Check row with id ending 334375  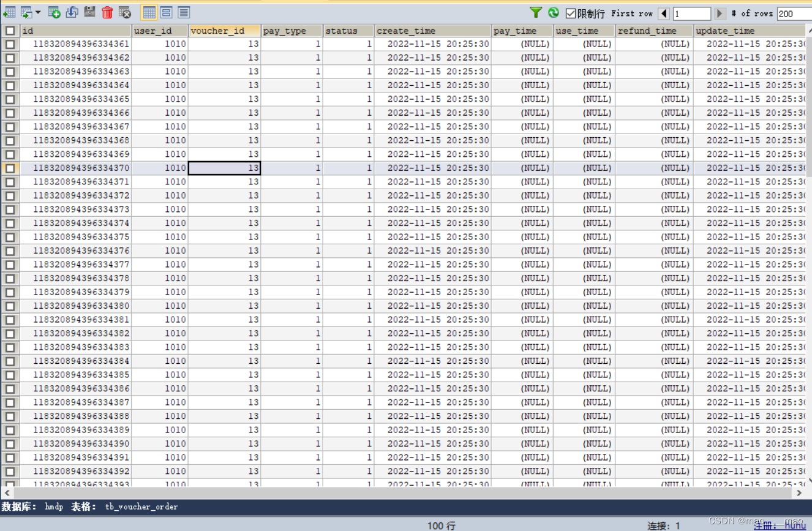tap(10, 237)
